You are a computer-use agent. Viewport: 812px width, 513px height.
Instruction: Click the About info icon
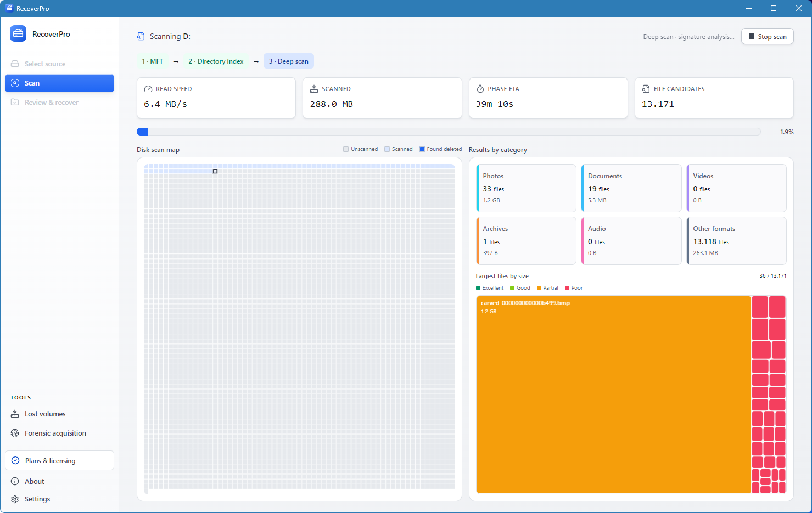(15, 481)
